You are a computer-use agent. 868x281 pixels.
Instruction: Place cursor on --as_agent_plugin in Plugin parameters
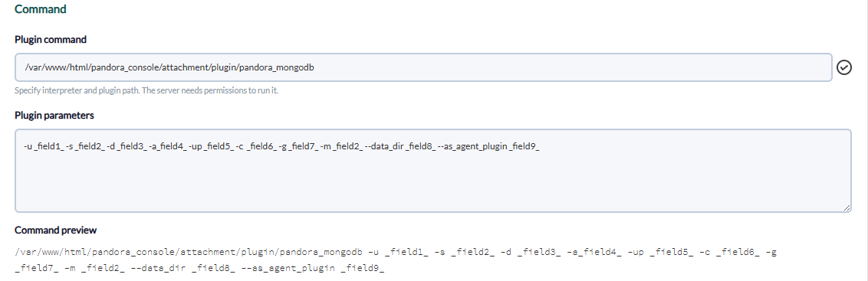(472, 146)
